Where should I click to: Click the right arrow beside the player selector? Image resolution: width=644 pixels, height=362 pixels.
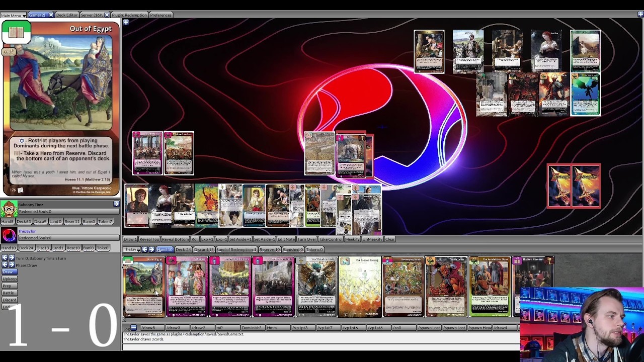click(151, 249)
